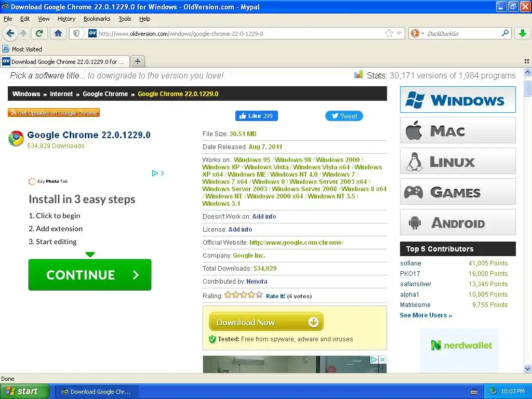This screenshot has height=399, width=532.
Task: Click the nerdwallet advertisement
Action: coord(460,351)
